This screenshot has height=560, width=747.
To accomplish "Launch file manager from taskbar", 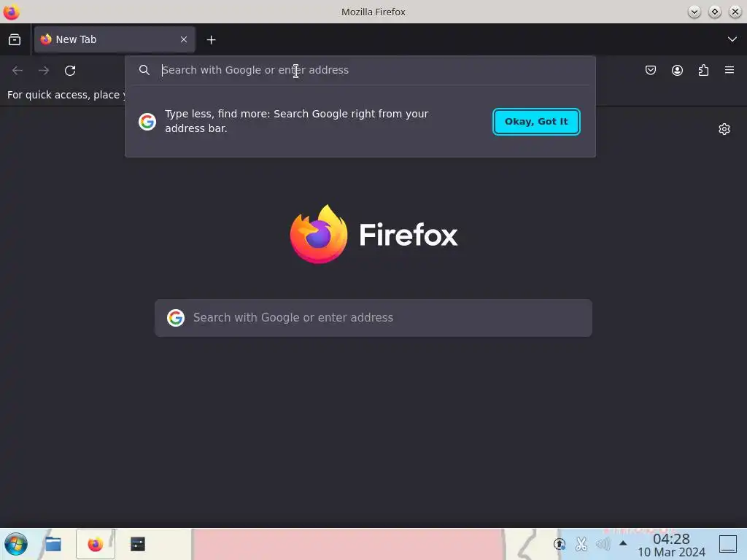I will 53,544.
